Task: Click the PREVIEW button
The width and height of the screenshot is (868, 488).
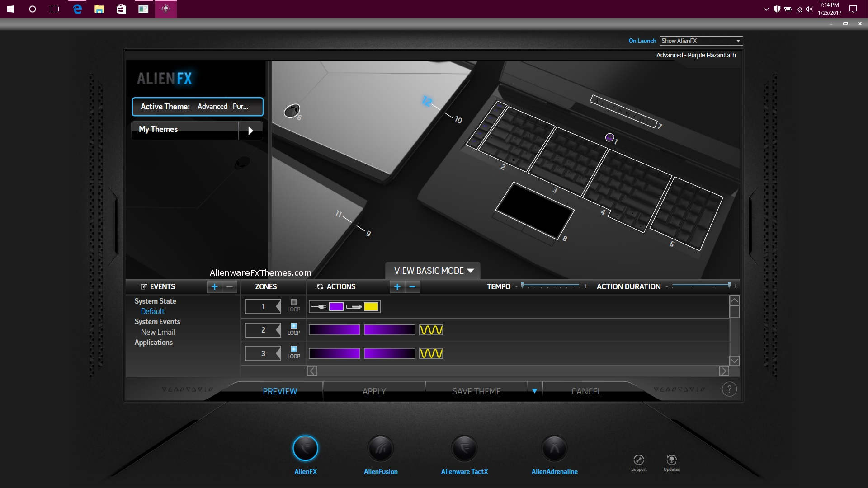Action: coord(280,391)
